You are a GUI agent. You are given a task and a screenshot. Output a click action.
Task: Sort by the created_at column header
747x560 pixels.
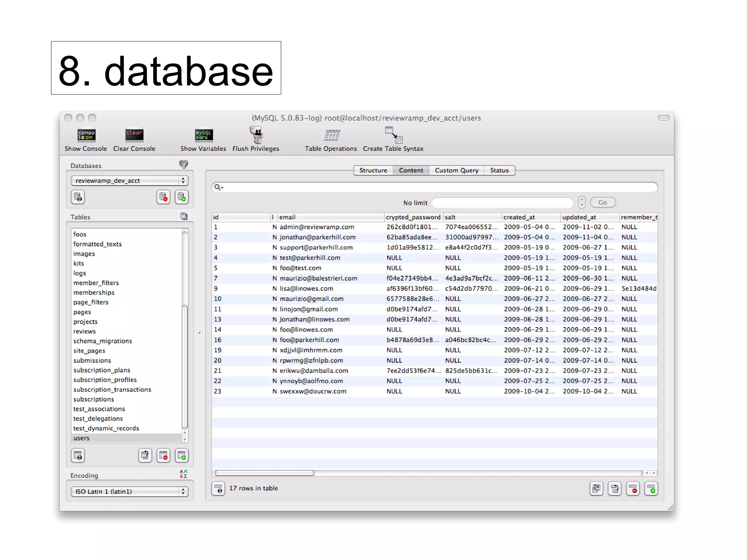(x=531, y=217)
